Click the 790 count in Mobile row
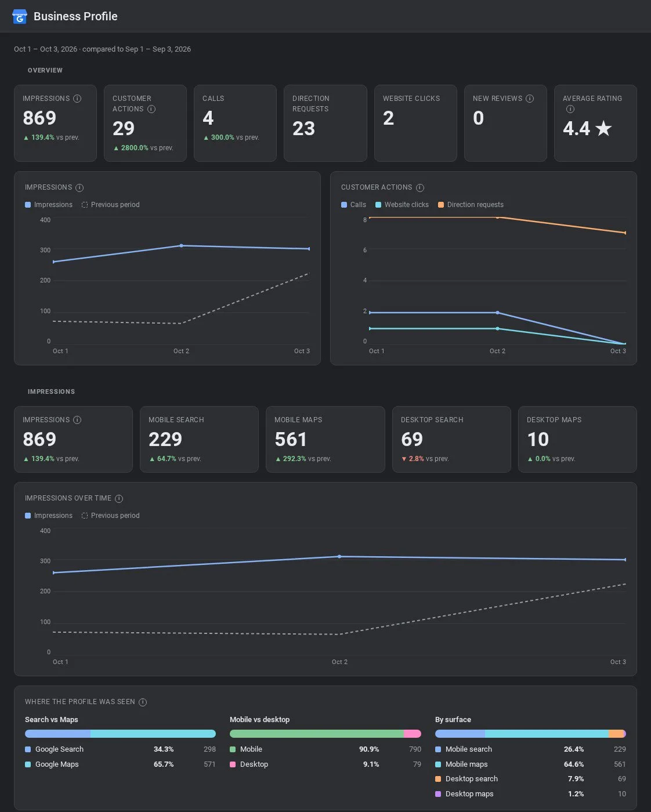 coord(415,749)
